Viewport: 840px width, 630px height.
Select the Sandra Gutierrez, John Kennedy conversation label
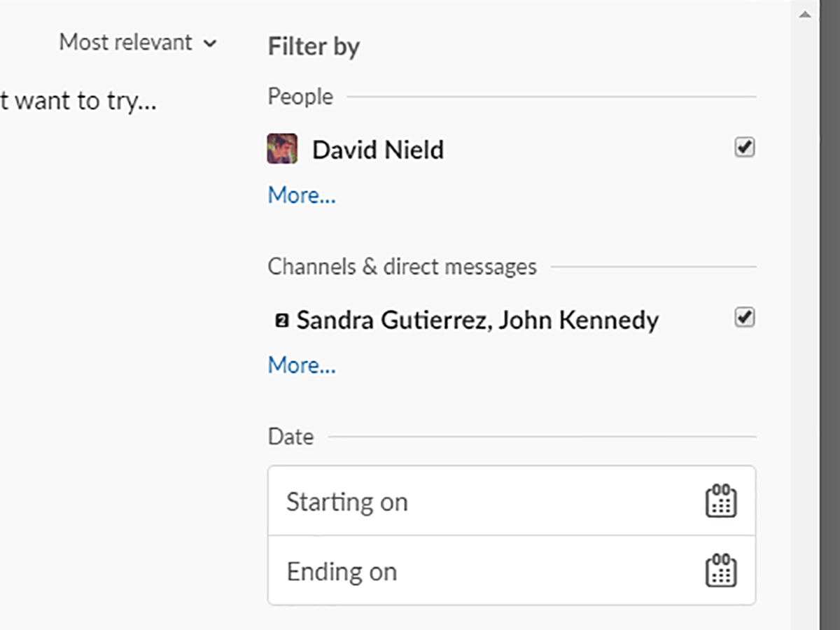point(477,321)
